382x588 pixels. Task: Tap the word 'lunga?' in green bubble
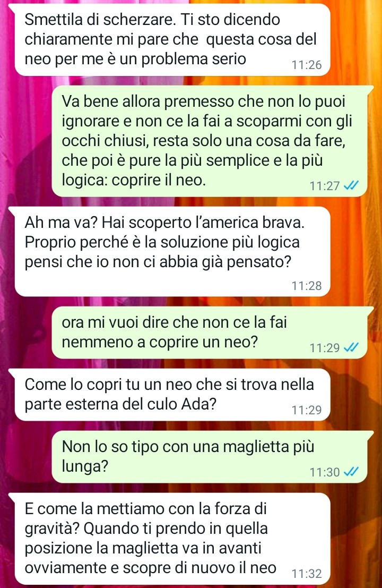85,467
